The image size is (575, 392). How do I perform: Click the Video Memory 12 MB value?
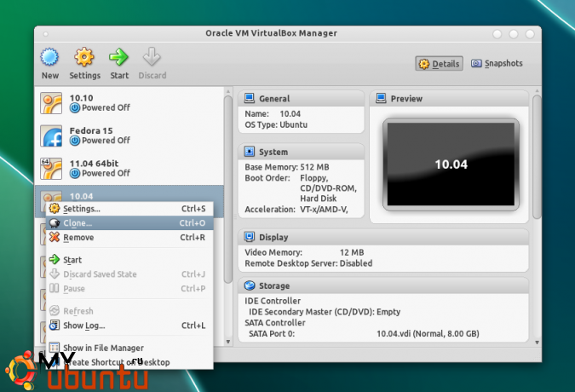coord(352,252)
